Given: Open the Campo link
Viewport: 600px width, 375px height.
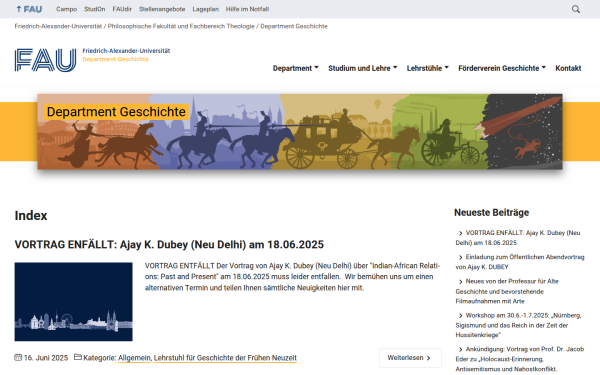Looking at the screenshot, I should pyautogui.click(x=67, y=9).
